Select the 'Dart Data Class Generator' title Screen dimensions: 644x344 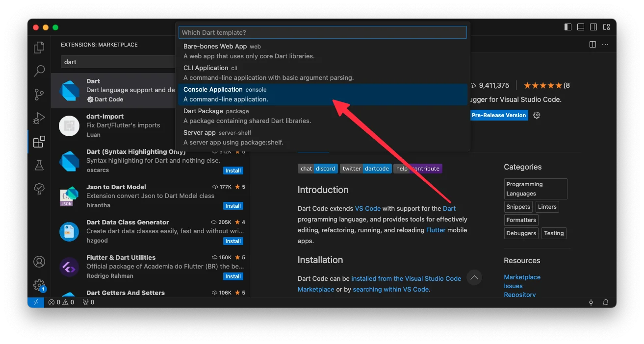pyautogui.click(x=128, y=222)
